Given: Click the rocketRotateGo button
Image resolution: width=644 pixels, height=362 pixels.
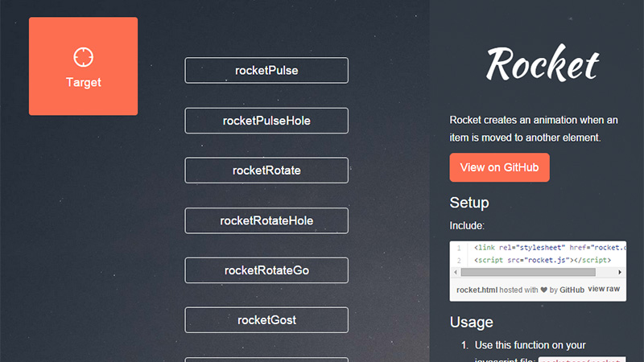Looking at the screenshot, I should pyautogui.click(x=266, y=270).
